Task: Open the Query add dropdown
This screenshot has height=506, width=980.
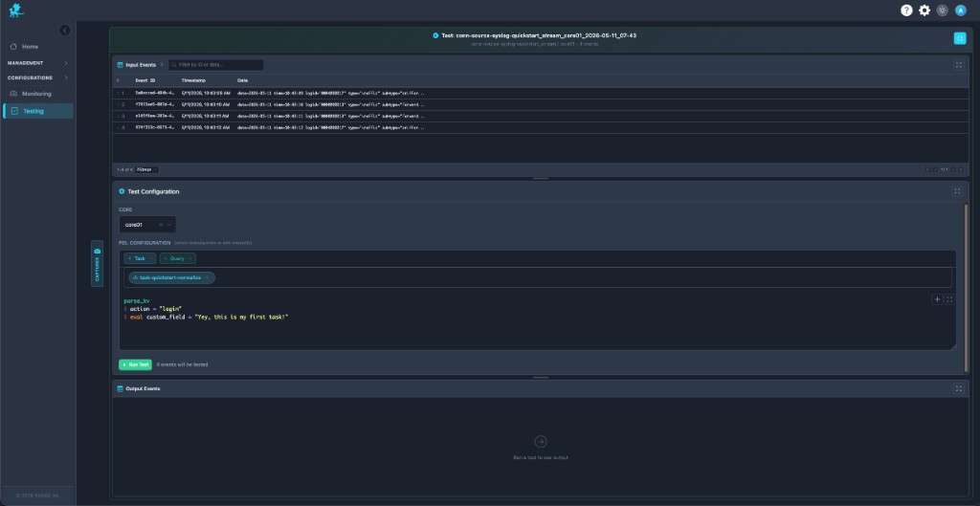Action: [177, 258]
